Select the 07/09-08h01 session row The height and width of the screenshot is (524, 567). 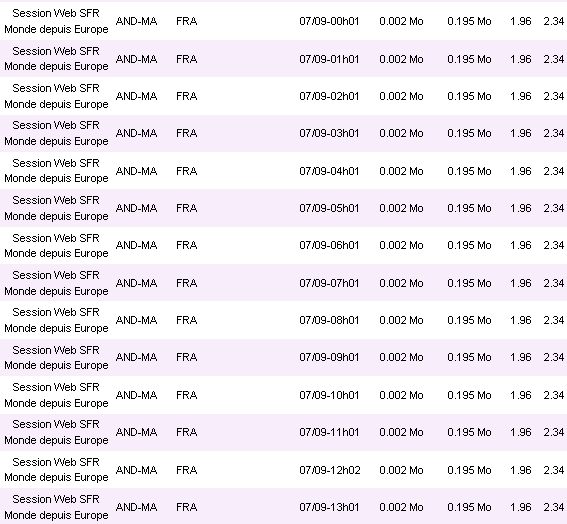284,320
